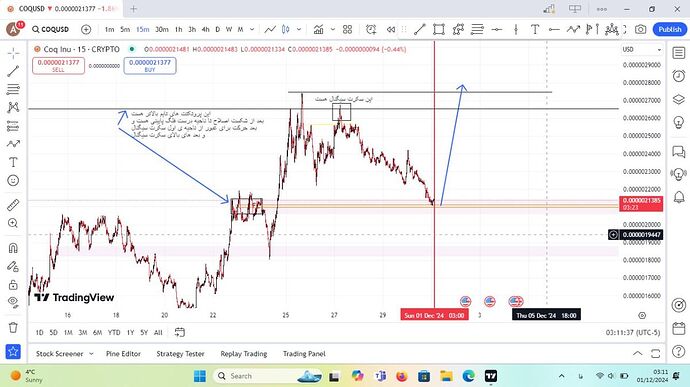
Task: Select the 30m timeframe
Action: 161,29
